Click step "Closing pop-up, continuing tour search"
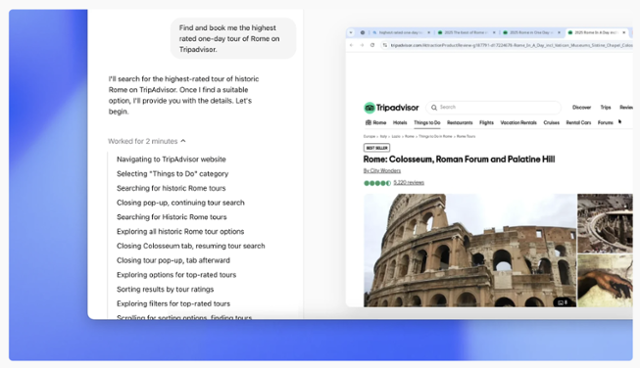640x368 pixels. (180, 202)
